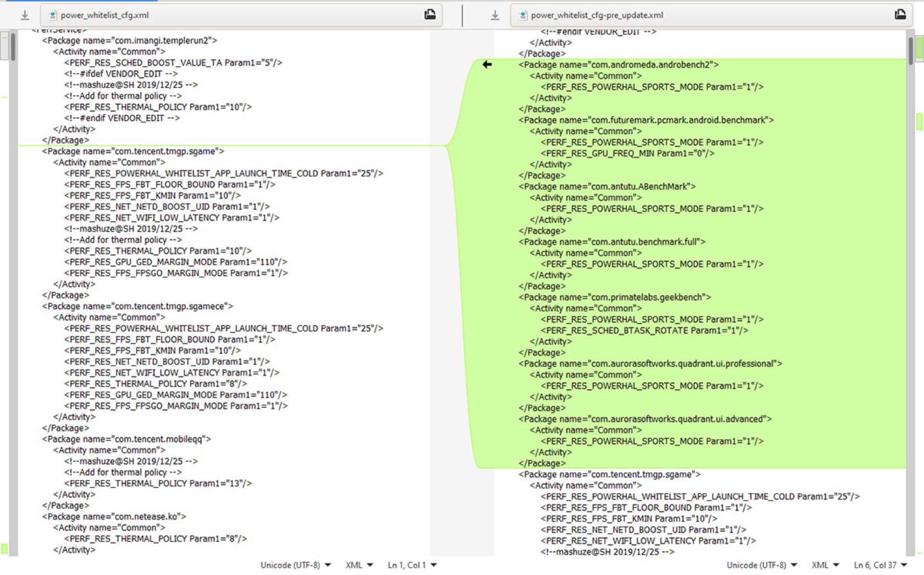Image resolution: width=924 pixels, height=575 pixels.
Task: Click the left pane save-file arrow icon
Action: pyautogui.click(x=25, y=15)
